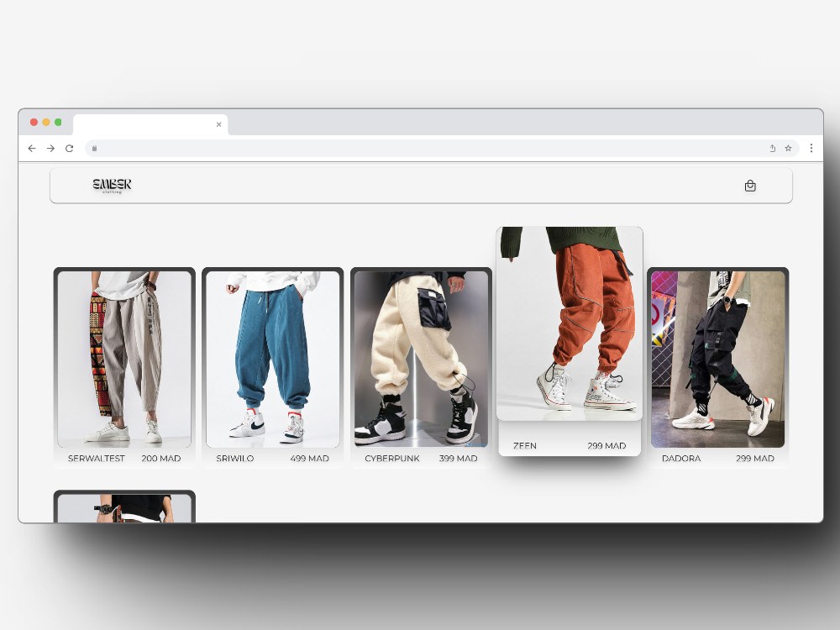Close the current browser tab

click(218, 123)
